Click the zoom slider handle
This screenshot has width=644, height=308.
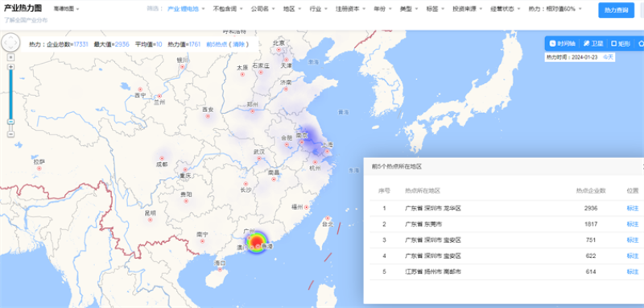coord(11,122)
